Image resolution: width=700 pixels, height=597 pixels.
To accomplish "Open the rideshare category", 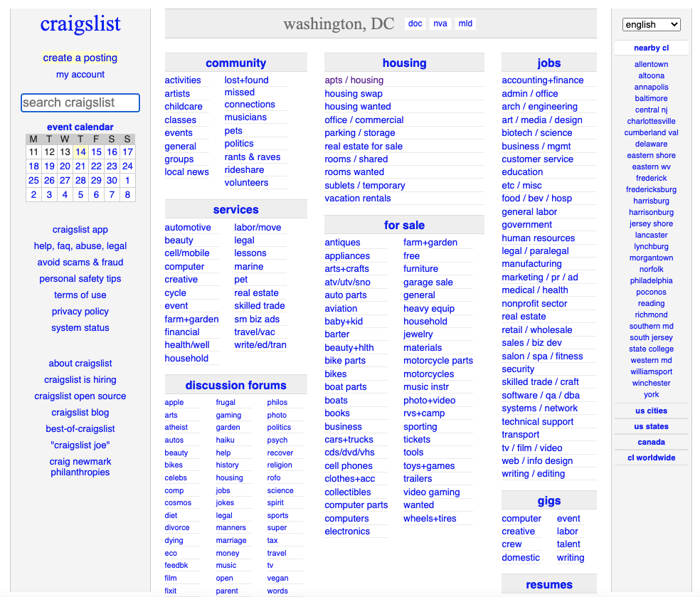I will point(244,170).
